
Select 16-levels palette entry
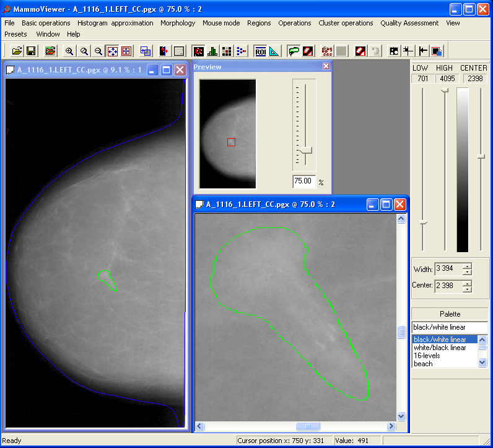(x=445, y=356)
